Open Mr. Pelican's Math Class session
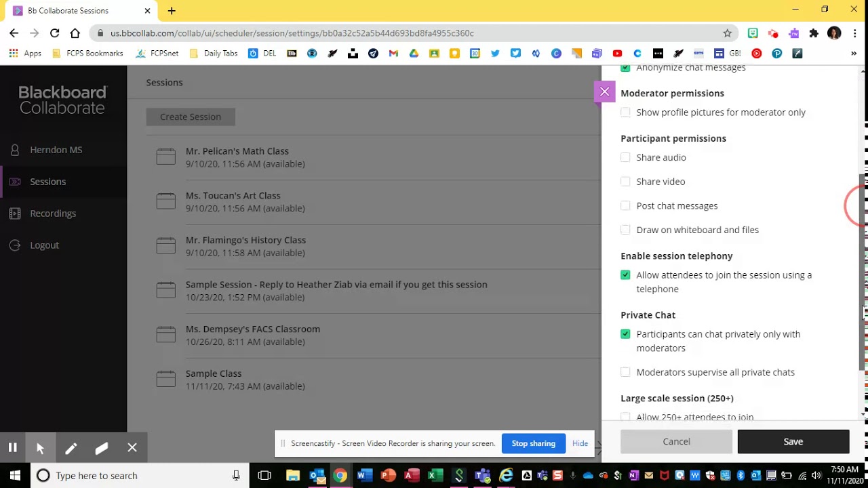Viewport: 868px width, 488px height. tap(237, 151)
